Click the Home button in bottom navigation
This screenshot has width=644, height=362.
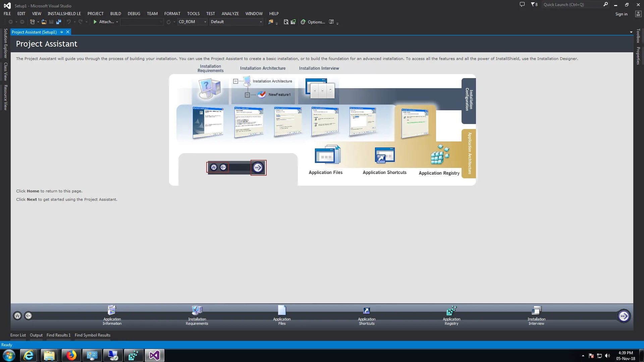[x=17, y=316]
